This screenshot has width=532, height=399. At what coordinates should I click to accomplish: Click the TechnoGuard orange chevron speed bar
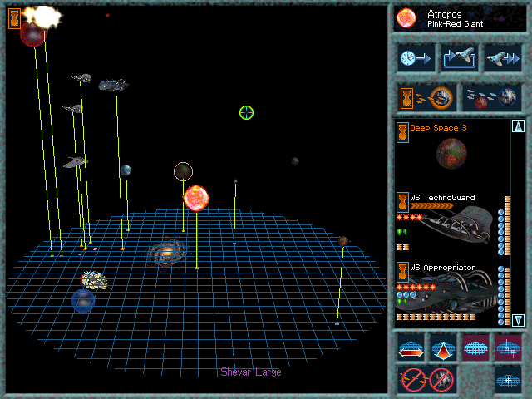point(431,206)
